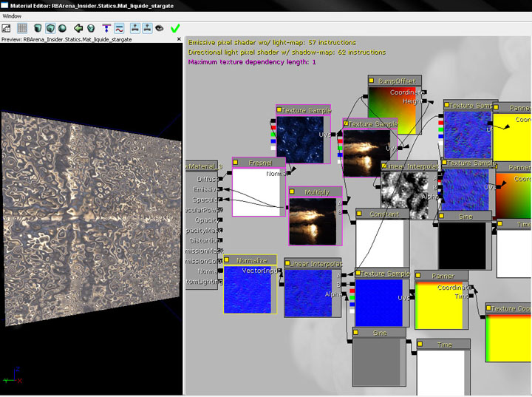Click the green arrow use-selected-mesh icon
Screen dimensions: 532x397
pos(78,28)
